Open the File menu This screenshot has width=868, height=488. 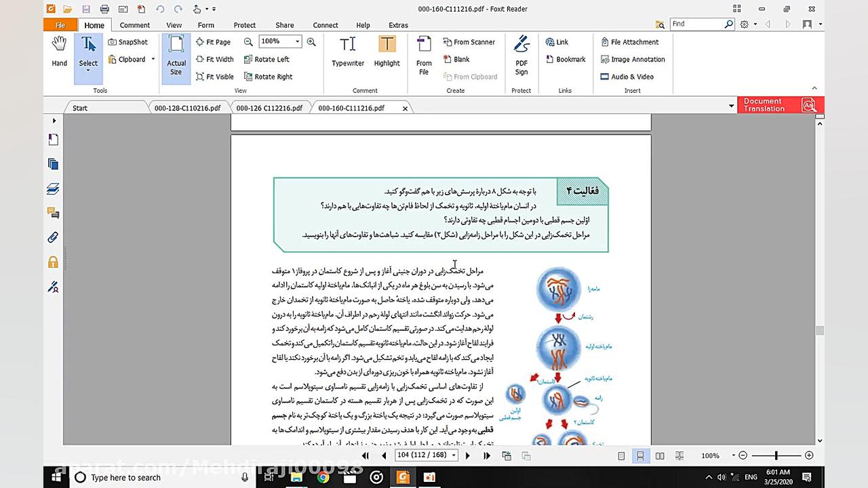(x=60, y=25)
